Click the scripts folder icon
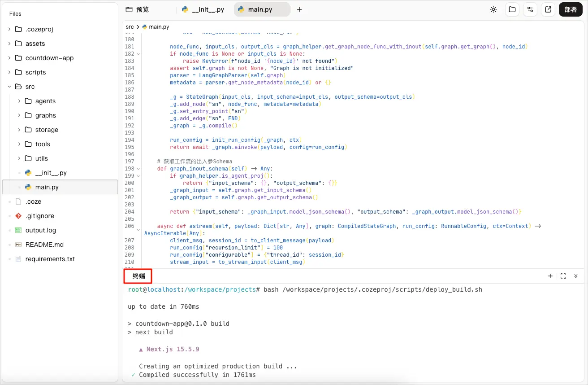 click(18, 72)
